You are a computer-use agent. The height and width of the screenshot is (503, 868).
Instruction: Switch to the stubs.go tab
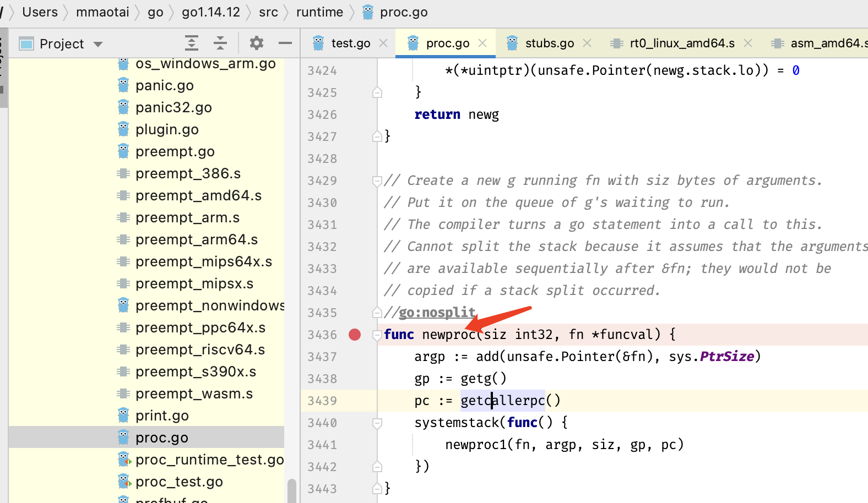pos(550,43)
